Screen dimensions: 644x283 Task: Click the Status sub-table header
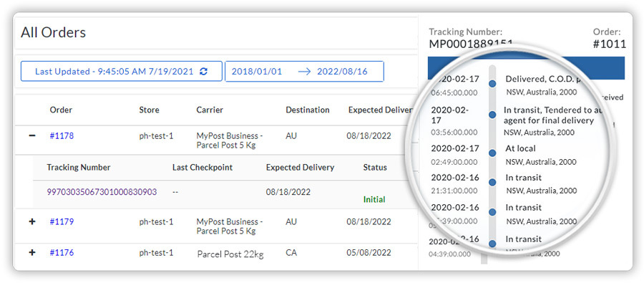coord(375,168)
